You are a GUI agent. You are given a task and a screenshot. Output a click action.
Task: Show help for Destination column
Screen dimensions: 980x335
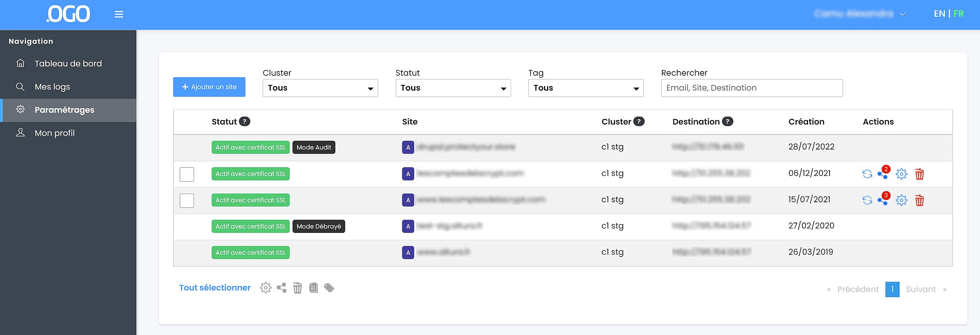click(727, 122)
